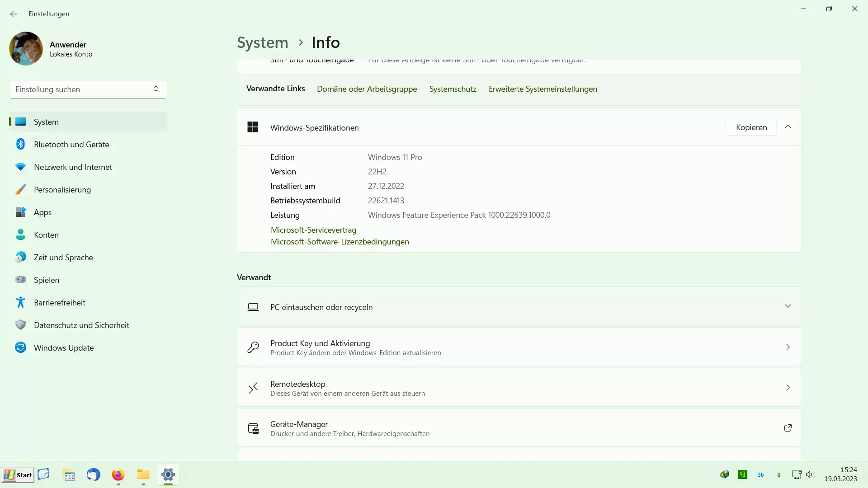Screen dimensions: 868x488
Task: Go to Personalisierung settings
Action: pos(88,189)
